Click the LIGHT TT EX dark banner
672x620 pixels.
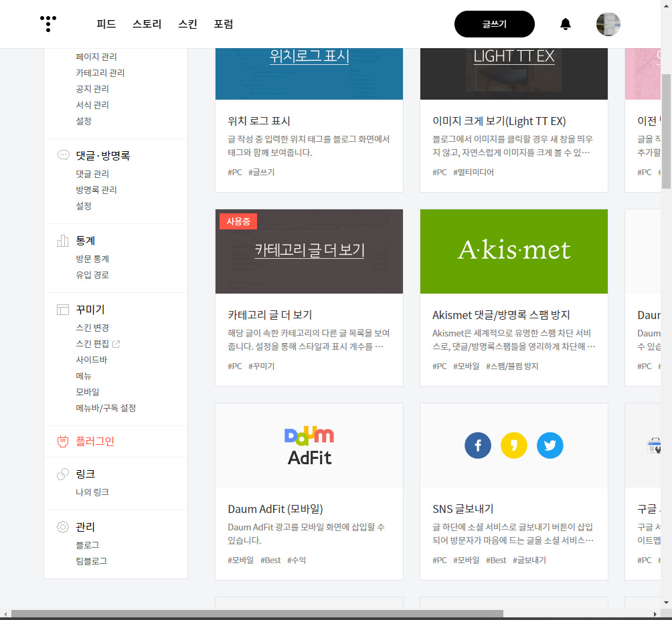(x=514, y=74)
